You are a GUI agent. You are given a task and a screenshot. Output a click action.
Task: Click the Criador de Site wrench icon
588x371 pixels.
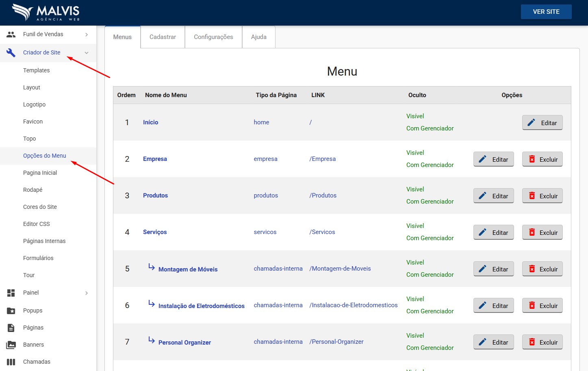pos(11,52)
